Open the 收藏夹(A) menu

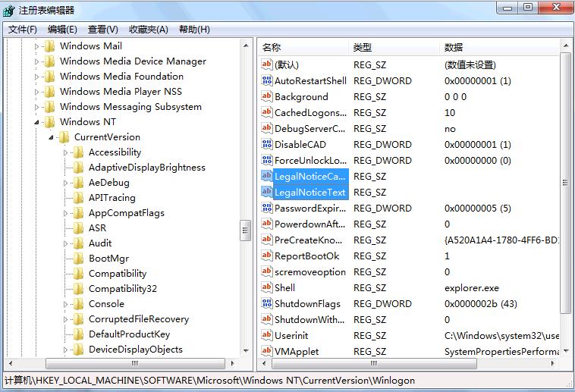pyautogui.click(x=148, y=30)
